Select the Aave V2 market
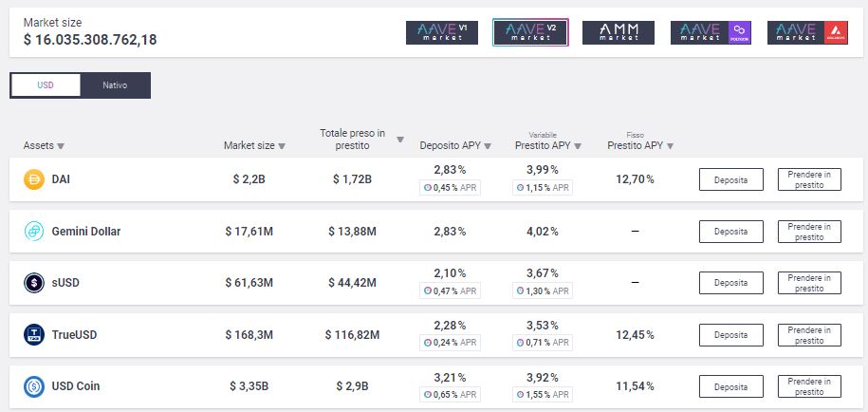This screenshot has height=412, width=868. coord(530,32)
